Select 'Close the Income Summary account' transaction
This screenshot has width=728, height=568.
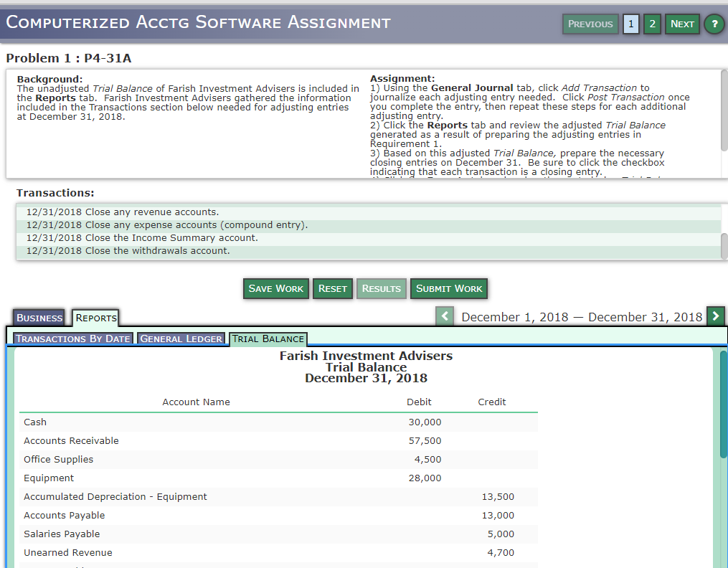coord(369,238)
